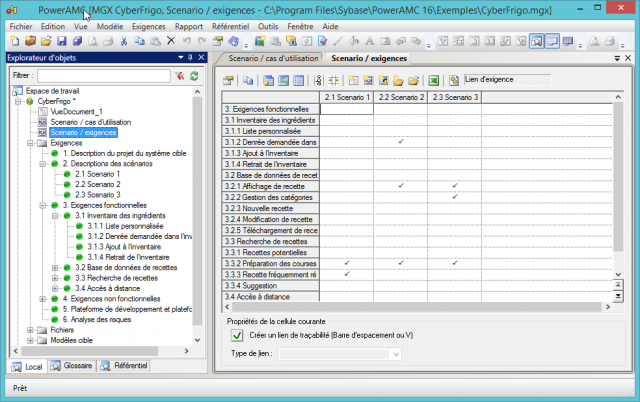Click the Copy icon in main toolbar

pyautogui.click(x=140, y=41)
